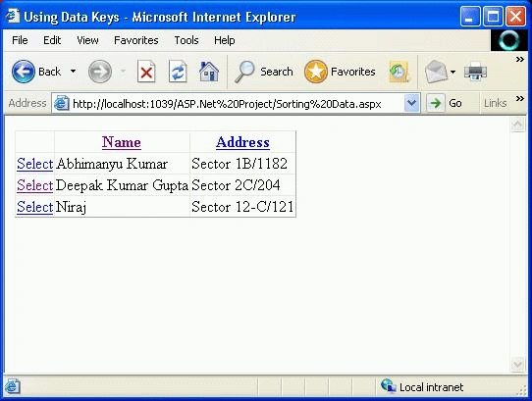Go to the Home page icon

coord(209,72)
